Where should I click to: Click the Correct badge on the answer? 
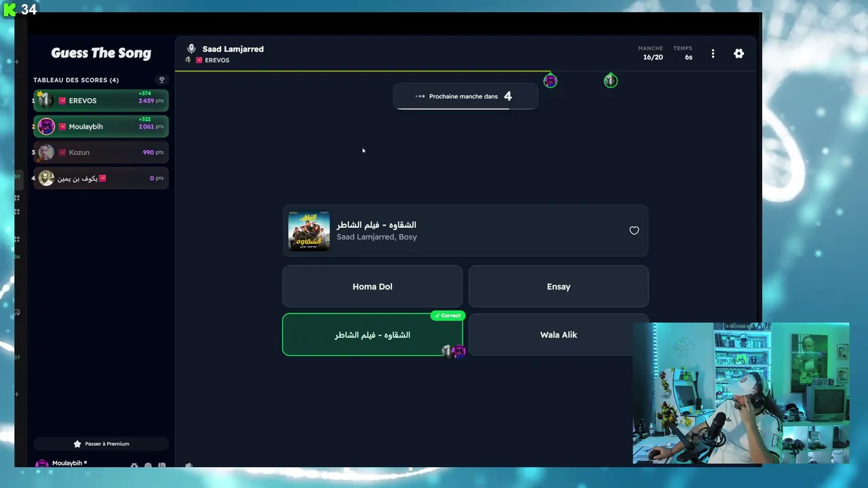pyautogui.click(x=448, y=316)
